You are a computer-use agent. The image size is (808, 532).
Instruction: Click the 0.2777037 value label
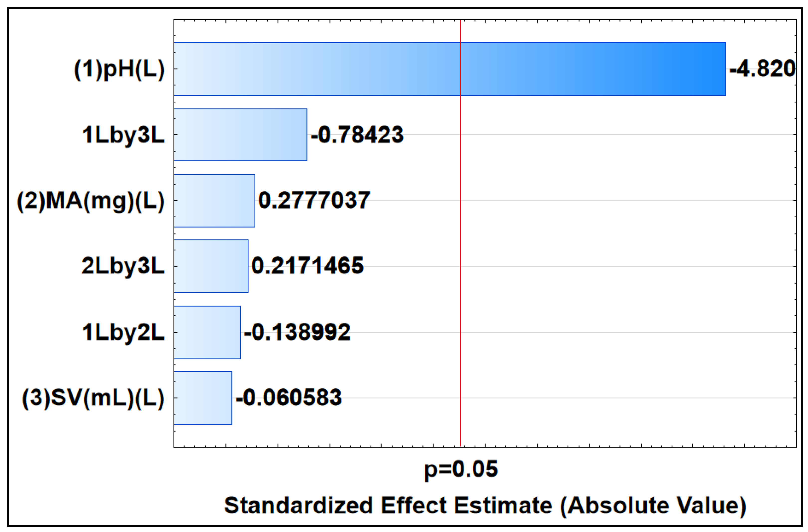314,200
